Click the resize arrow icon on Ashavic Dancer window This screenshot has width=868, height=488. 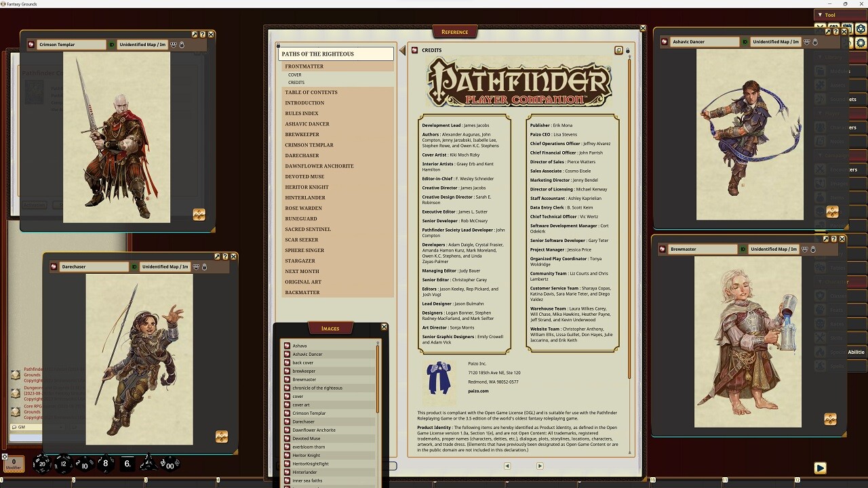(x=828, y=32)
